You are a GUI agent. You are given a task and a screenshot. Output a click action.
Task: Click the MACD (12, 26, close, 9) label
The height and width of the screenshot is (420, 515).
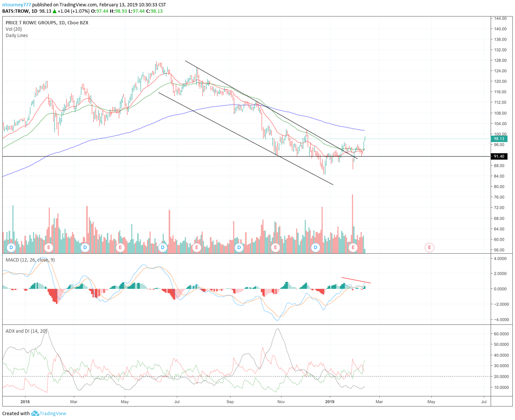(30, 260)
